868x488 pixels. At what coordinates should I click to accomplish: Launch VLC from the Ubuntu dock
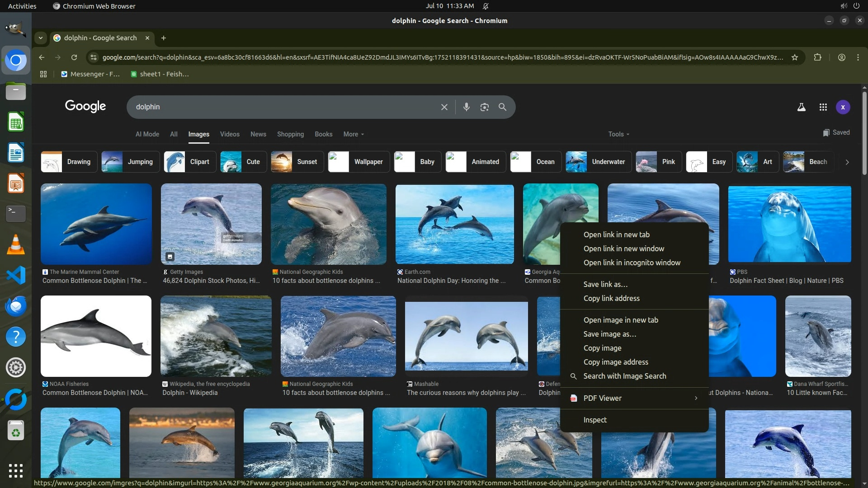tap(15, 244)
